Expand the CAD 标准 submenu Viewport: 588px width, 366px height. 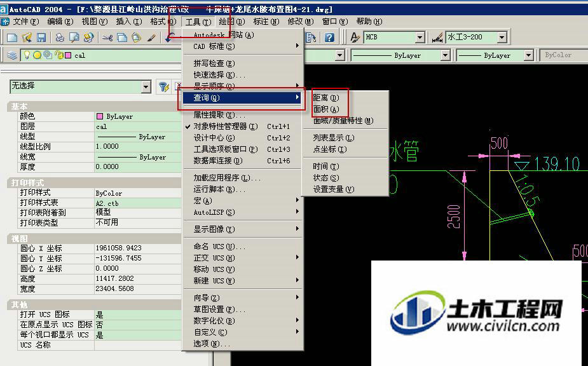pos(243,46)
